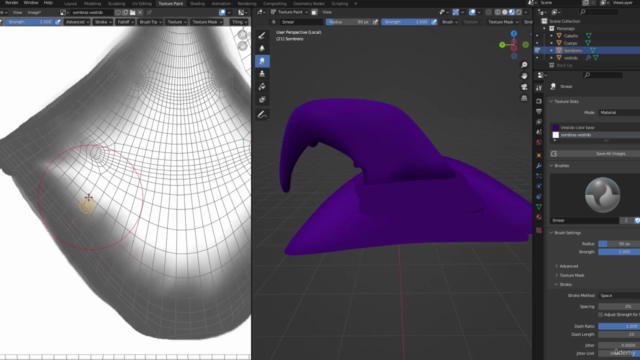Open the Object properties tab

(539, 155)
